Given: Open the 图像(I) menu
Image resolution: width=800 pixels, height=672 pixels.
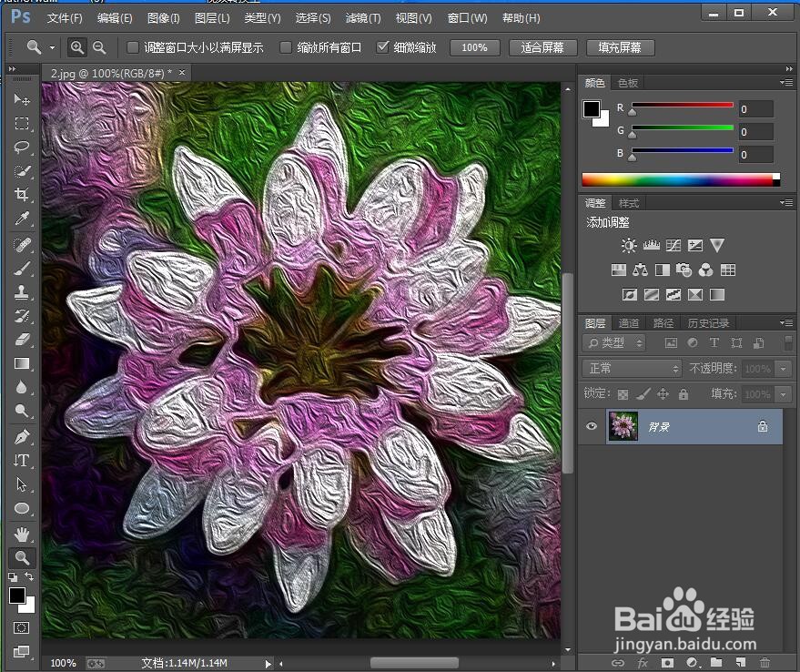Looking at the screenshot, I should click(x=163, y=18).
